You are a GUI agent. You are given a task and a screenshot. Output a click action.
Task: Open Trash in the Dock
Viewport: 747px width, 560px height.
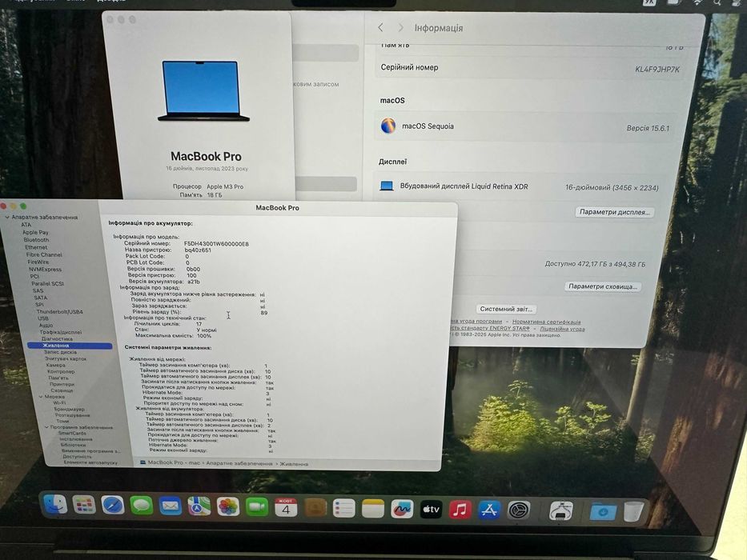pos(633,512)
